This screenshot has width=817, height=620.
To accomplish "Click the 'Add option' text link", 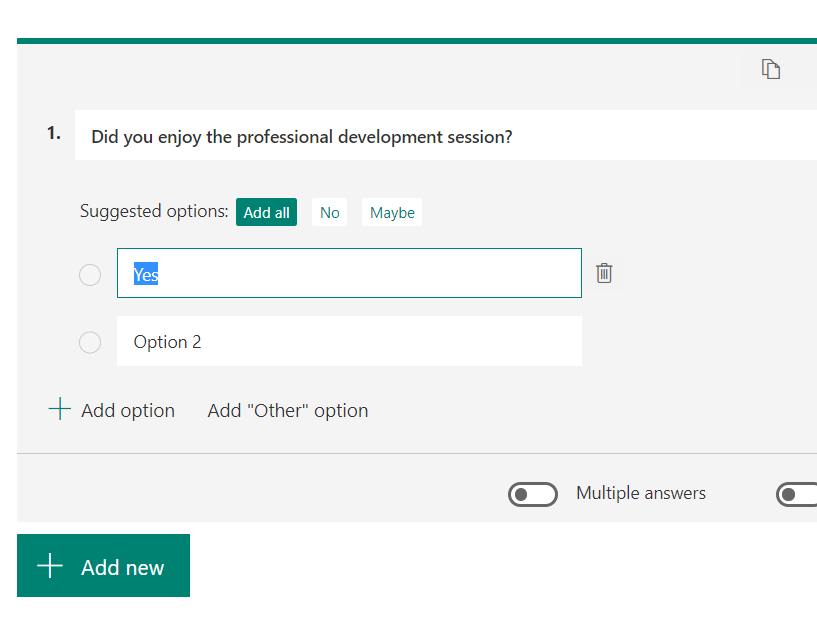I will click(128, 410).
